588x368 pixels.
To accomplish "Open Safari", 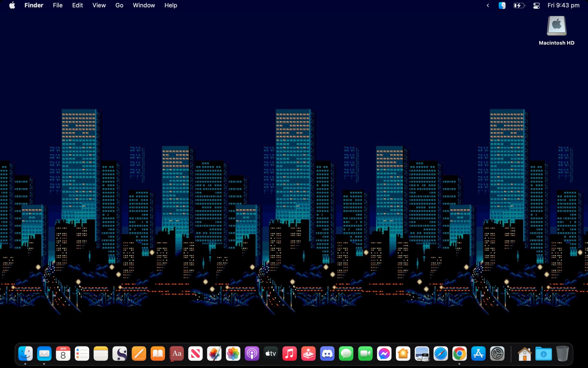I will [x=440, y=354].
